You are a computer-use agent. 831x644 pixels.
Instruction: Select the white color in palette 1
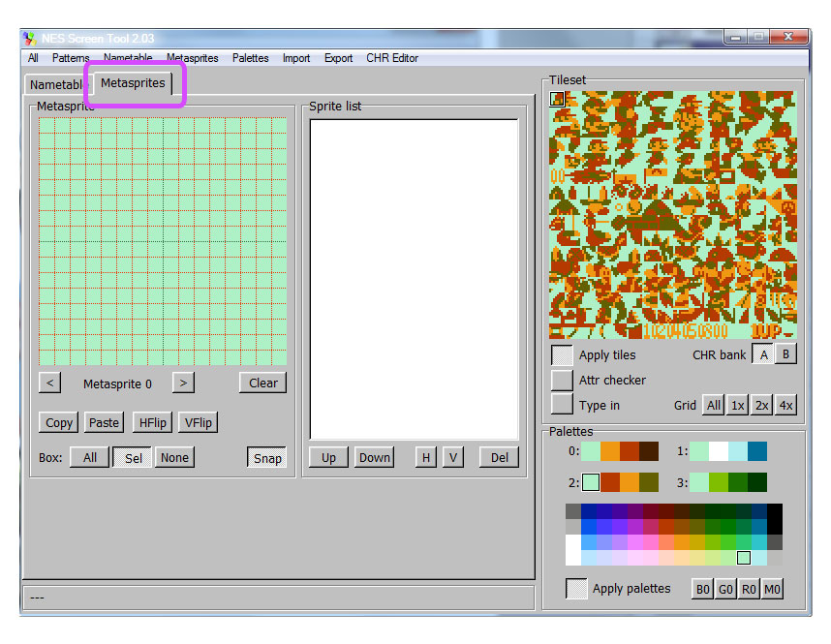click(x=718, y=451)
